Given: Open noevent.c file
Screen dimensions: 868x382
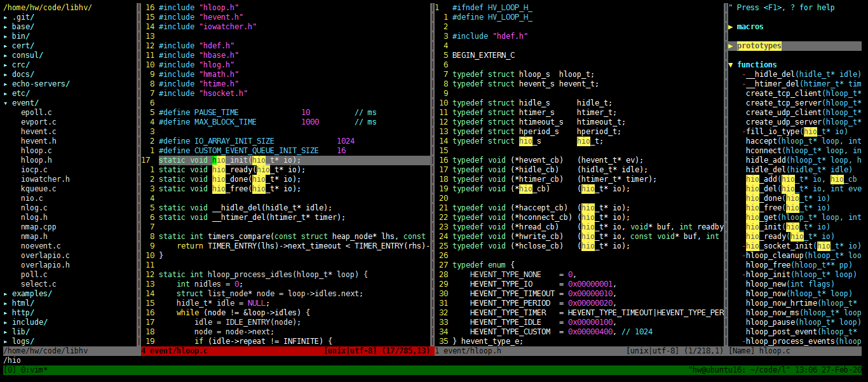Looking at the screenshot, I should pos(41,246).
